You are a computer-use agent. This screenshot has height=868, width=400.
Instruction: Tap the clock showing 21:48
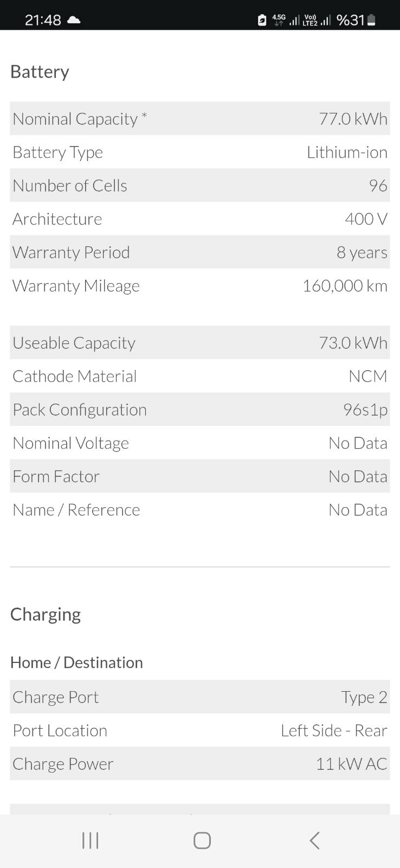pyautogui.click(x=43, y=20)
